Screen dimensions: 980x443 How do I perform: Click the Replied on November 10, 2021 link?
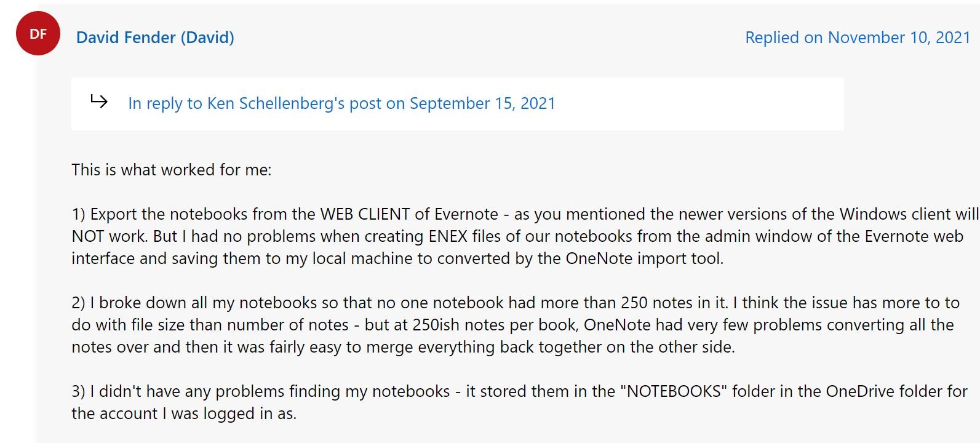[857, 38]
